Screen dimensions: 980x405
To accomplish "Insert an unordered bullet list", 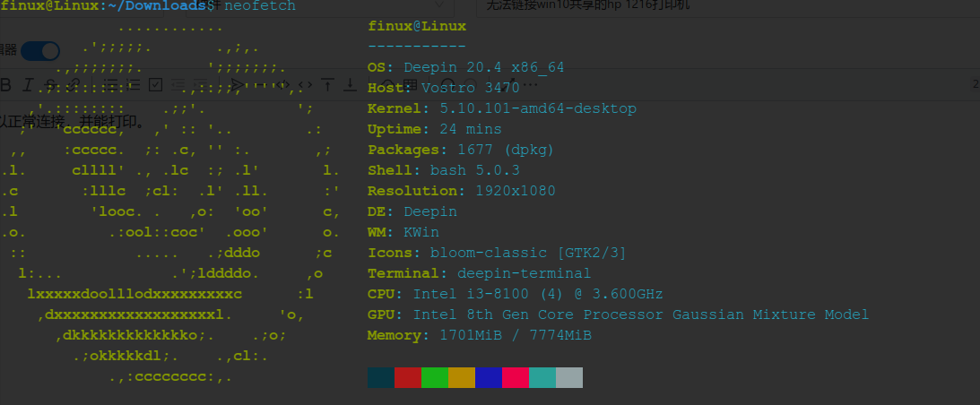I will (112, 85).
